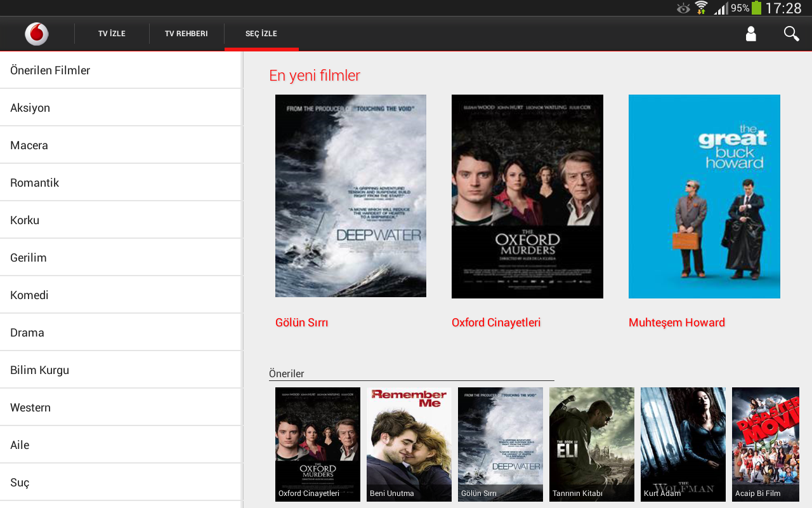The width and height of the screenshot is (812, 508).
Task: Open the Western category
Action: click(x=121, y=408)
